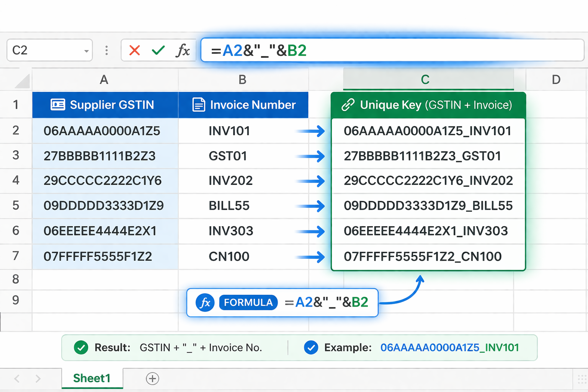Expand column C header options

425,79
